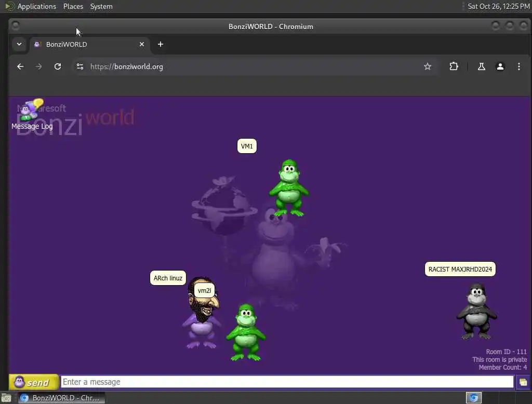Focus the Enter a message field
This screenshot has width=532, height=404.
point(287,382)
